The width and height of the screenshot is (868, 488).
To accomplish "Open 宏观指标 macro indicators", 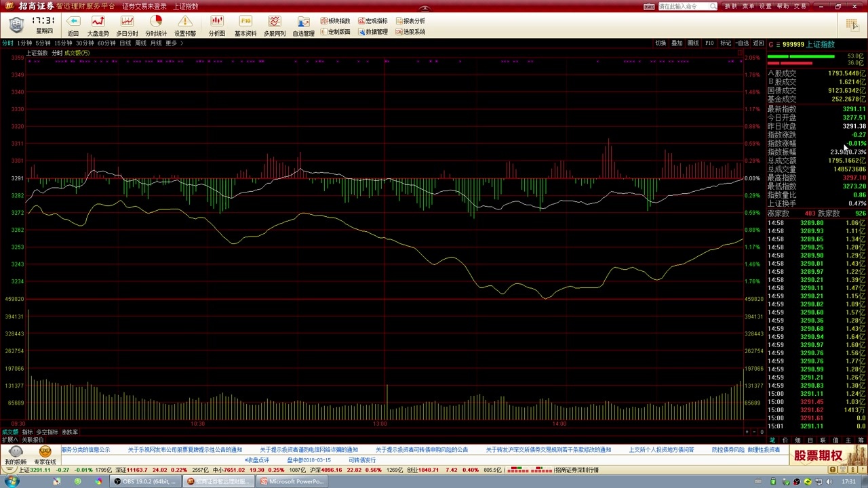I will (372, 21).
